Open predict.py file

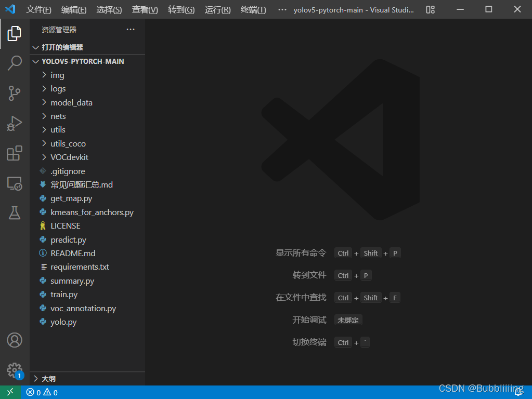tap(87, 240)
